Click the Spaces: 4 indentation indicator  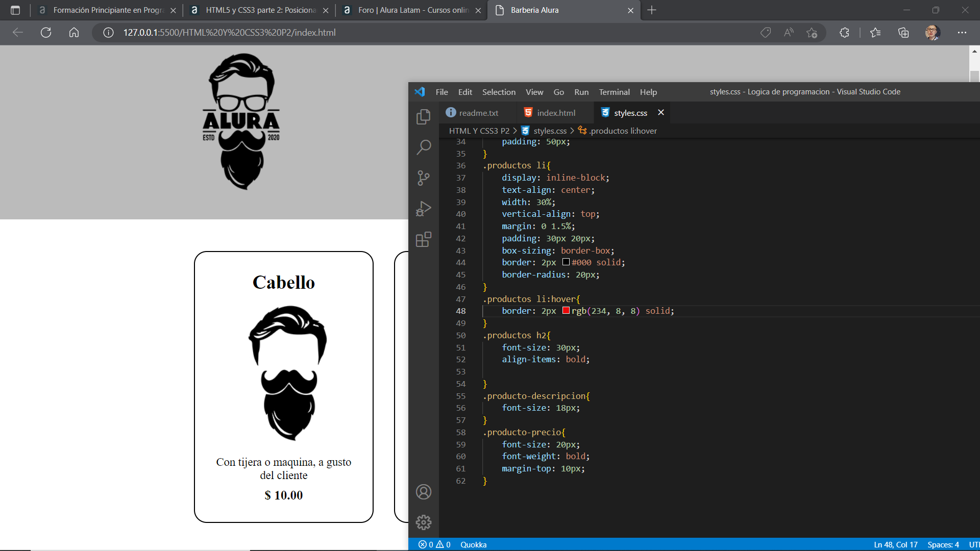point(943,544)
